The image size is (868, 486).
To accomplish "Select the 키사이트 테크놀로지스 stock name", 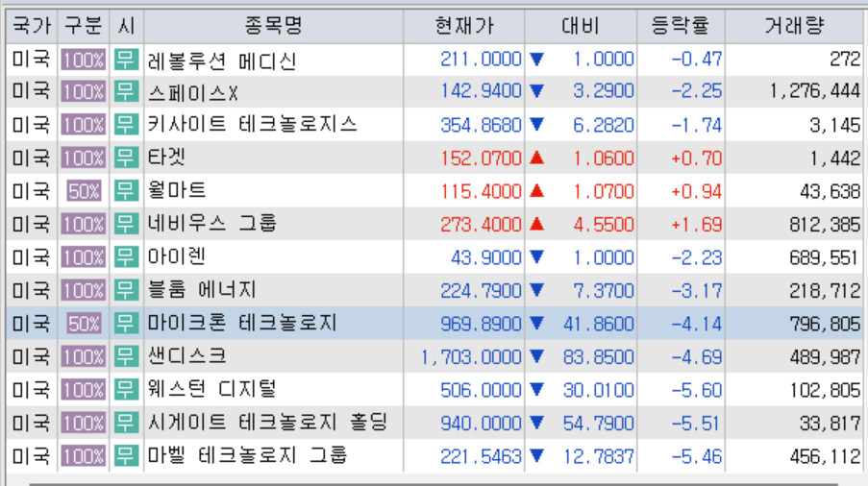I will [253, 125].
